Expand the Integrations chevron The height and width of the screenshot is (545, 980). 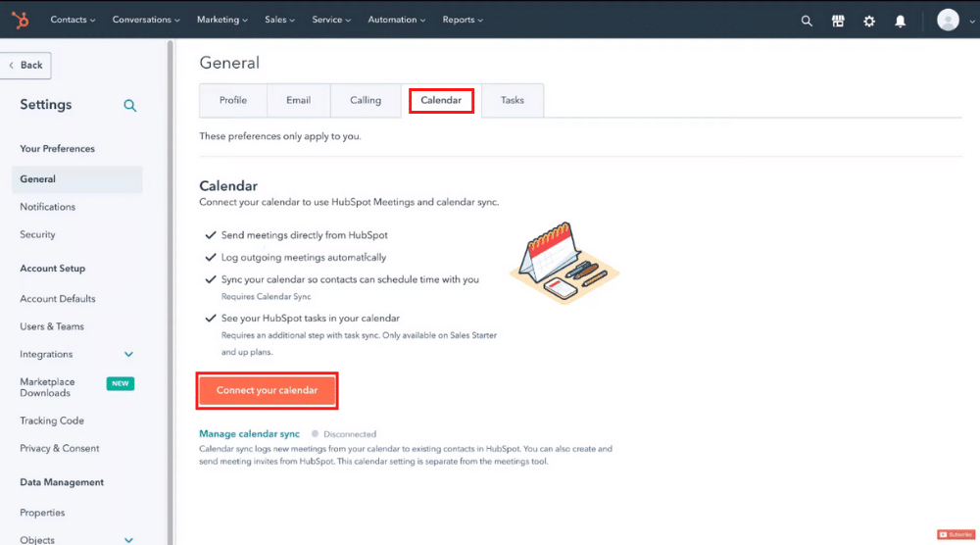(x=128, y=355)
